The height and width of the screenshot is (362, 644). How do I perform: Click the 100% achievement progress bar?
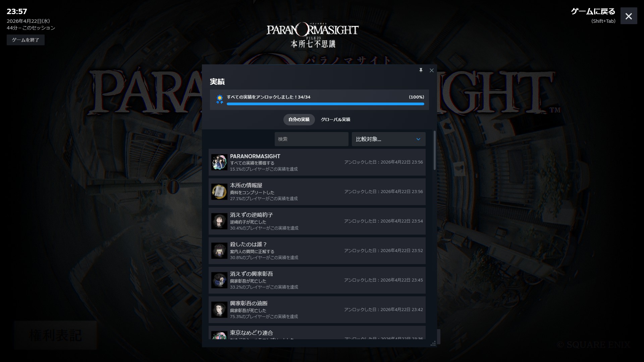(325, 104)
